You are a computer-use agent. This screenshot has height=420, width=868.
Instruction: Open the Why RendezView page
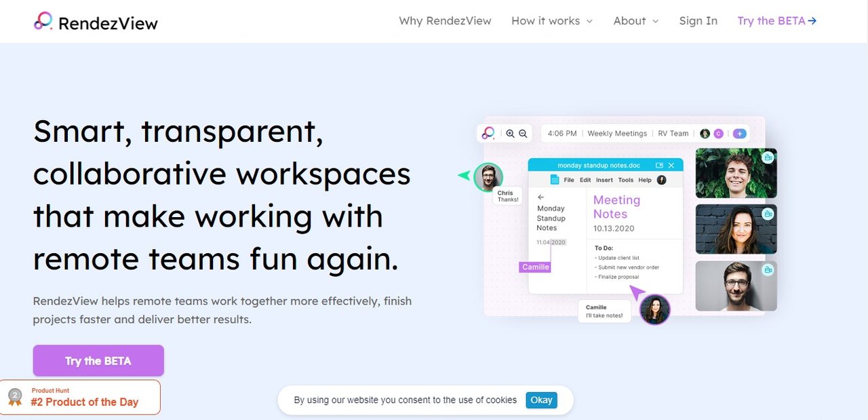coord(445,21)
